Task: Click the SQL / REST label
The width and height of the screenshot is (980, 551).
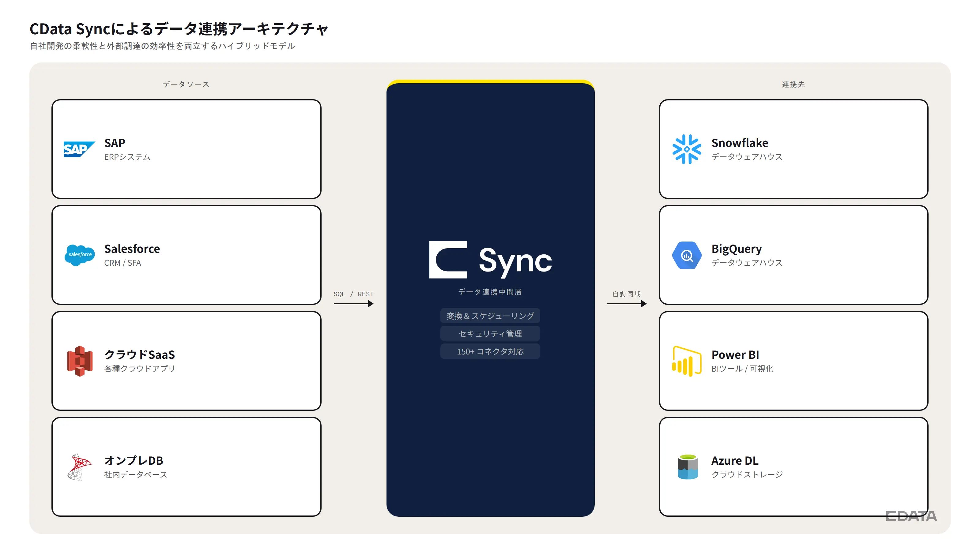Action: [353, 294]
